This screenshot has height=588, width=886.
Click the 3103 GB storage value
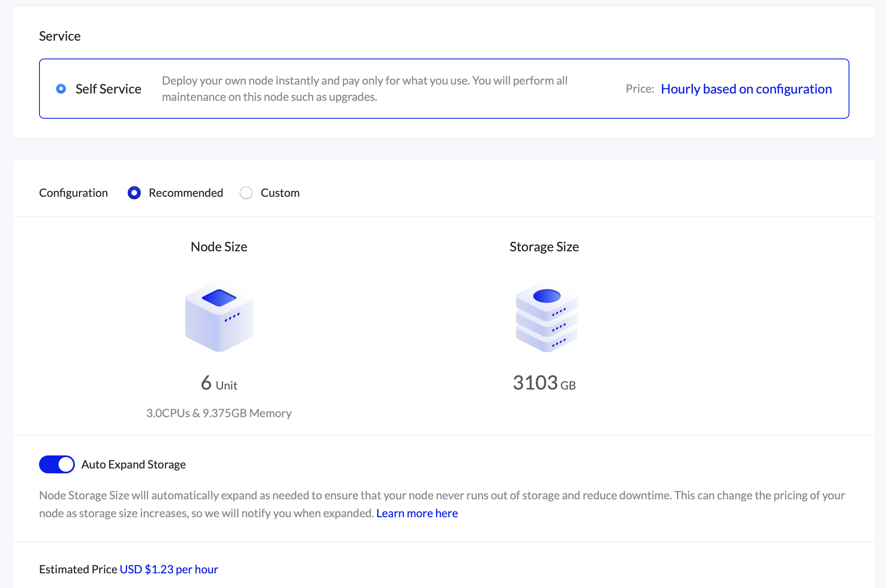545,382
